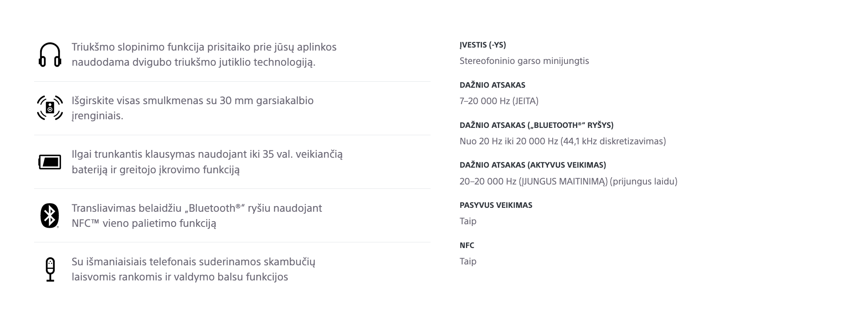Viewport: 868px width, 318px height.
Task: Click the battery life icon
Action: 50,162
